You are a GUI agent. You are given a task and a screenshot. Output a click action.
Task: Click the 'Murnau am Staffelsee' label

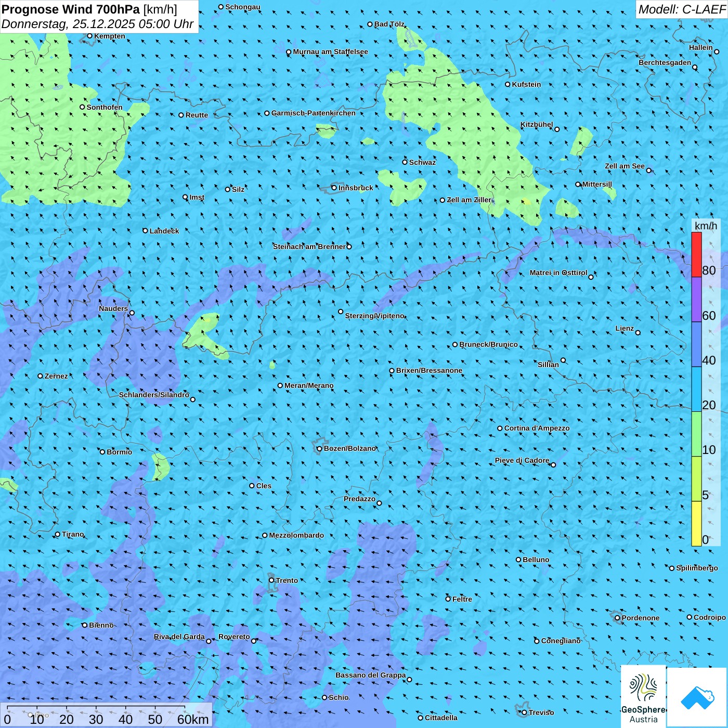pyautogui.click(x=330, y=51)
